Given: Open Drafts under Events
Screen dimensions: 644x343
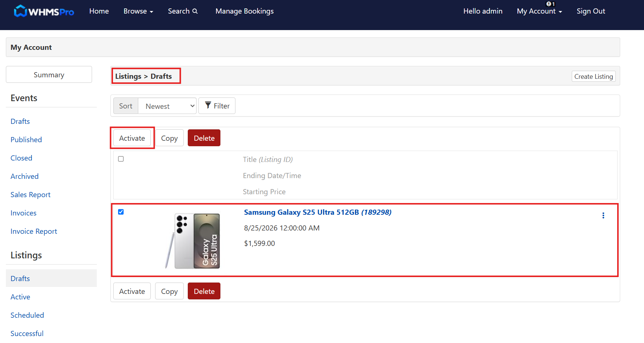Looking at the screenshot, I should coord(20,121).
